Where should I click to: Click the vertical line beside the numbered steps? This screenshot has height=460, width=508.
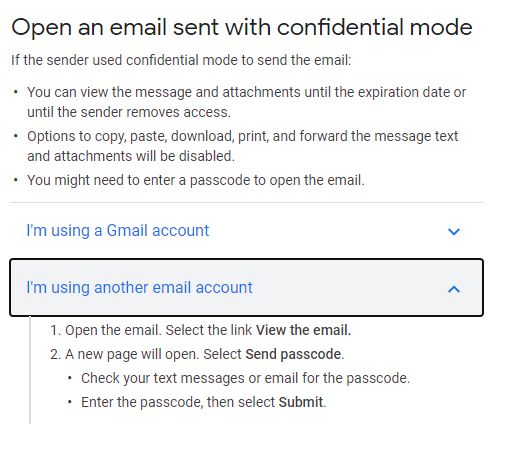click(x=30, y=370)
